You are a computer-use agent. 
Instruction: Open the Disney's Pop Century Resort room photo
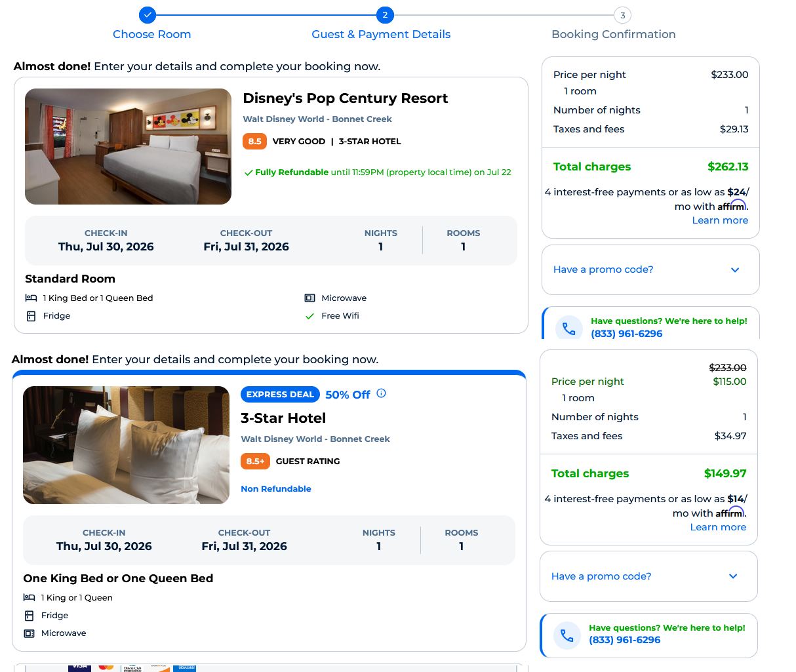[128, 146]
